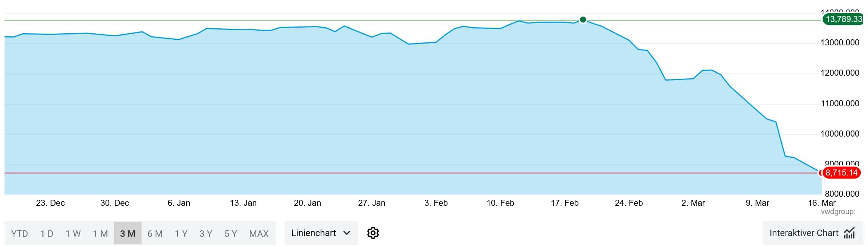Select the active 3 M range

(128, 234)
